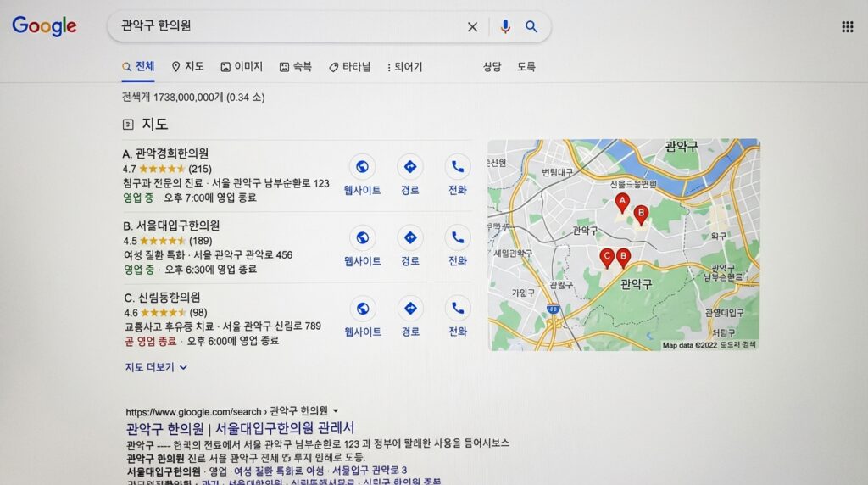Switch to the 지도 tab
The width and height of the screenshot is (868, 485).
187,67
